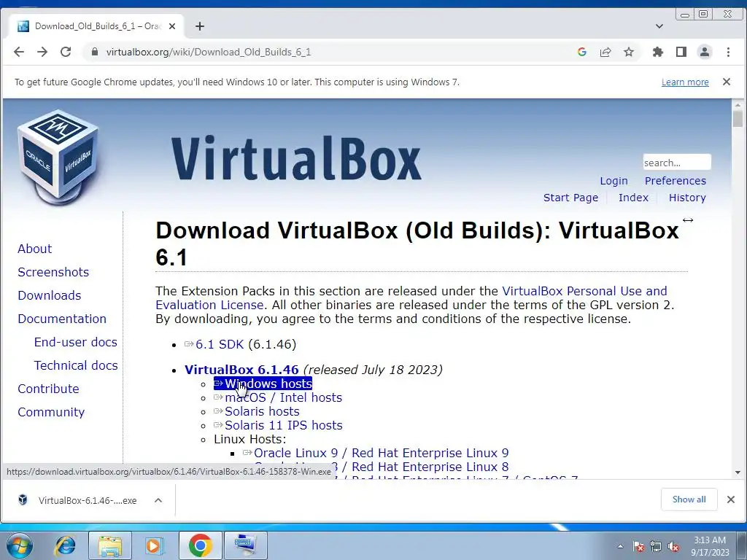Open the Learn more link

[x=685, y=82]
